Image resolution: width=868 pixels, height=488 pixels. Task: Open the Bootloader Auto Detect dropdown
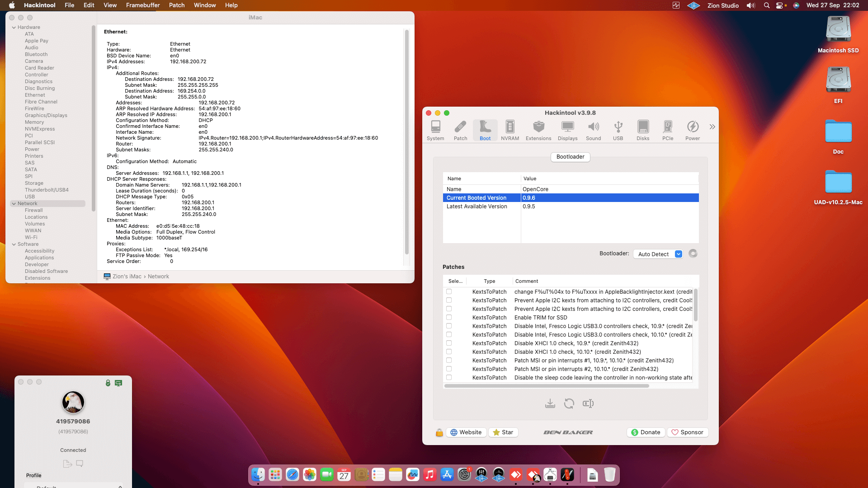[x=659, y=254]
